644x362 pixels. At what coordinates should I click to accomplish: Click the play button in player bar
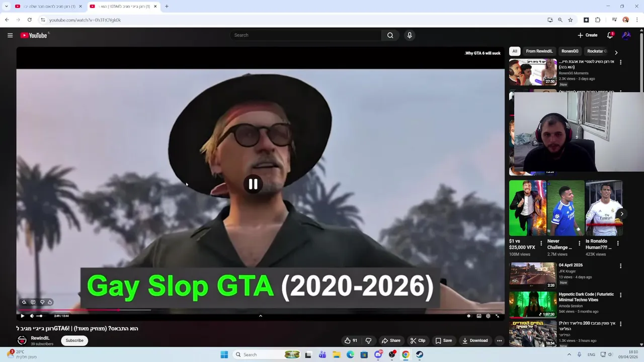(x=22, y=316)
